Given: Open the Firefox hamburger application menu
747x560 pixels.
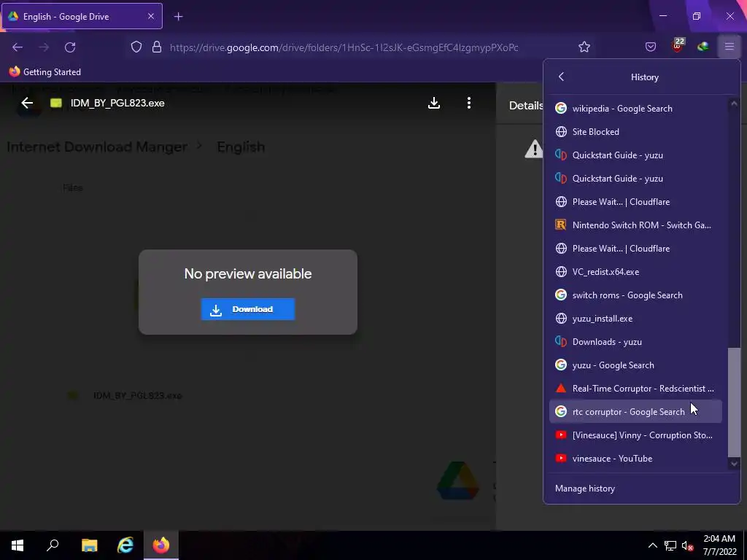Looking at the screenshot, I should coord(729,47).
